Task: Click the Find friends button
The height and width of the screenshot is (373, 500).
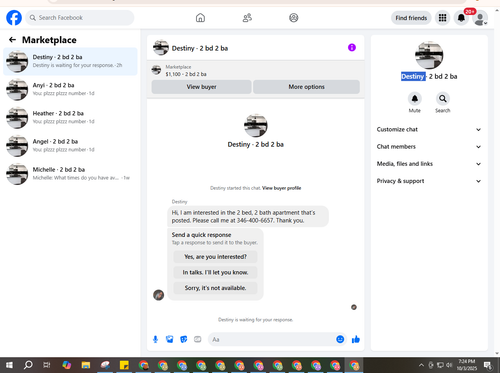Action: [411, 18]
